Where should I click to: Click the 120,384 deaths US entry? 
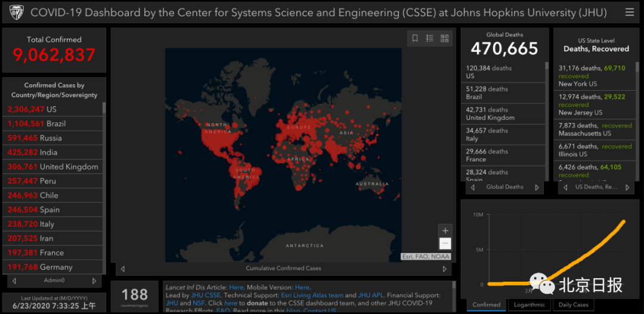coord(503,72)
